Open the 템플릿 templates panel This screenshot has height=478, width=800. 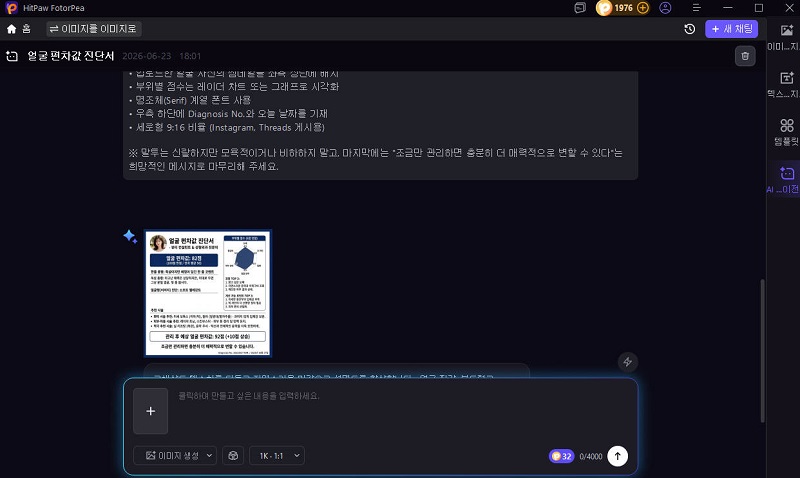coord(786,132)
